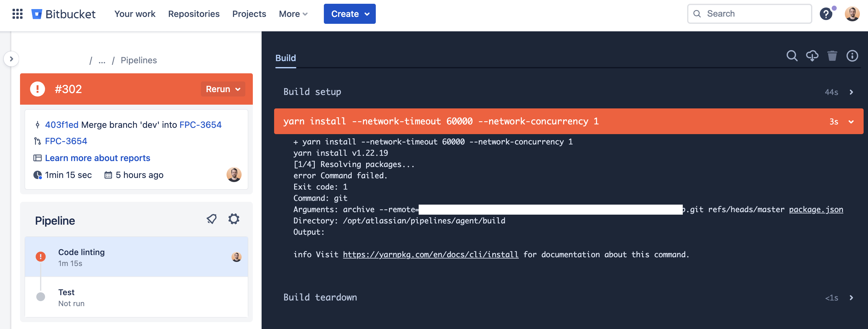Click the committer avatar in build card
This screenshot has width=868, height=329.
pos(234,175)
